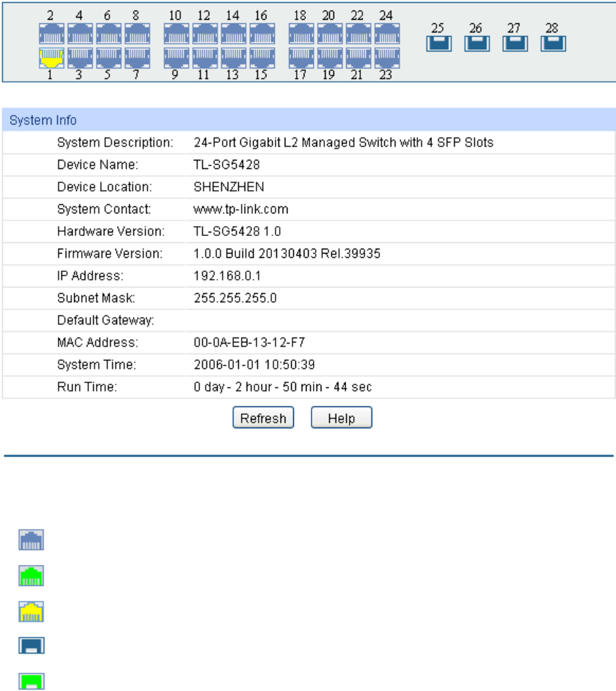616x691 pixels.
Task: Click system contact www.tp-link.com
Action: click(241, 209)
